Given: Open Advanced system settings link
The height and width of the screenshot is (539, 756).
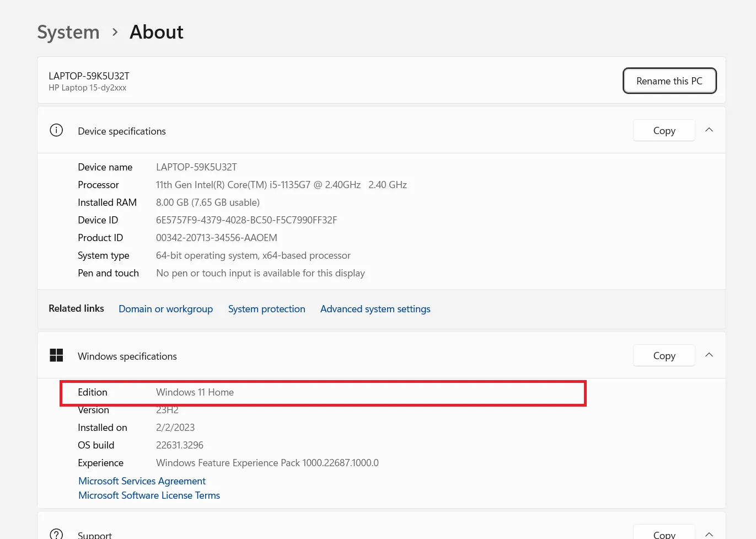Looking at the screenshot, I should (375, 309).
